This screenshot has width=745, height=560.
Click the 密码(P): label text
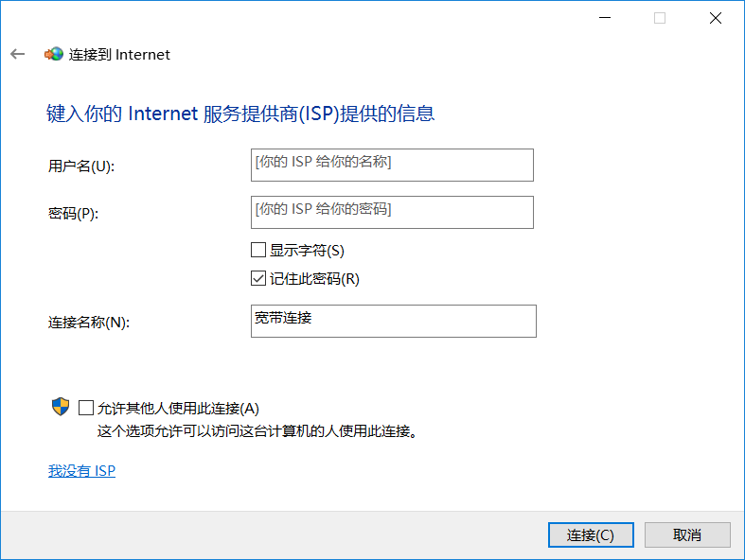[73, 214]
